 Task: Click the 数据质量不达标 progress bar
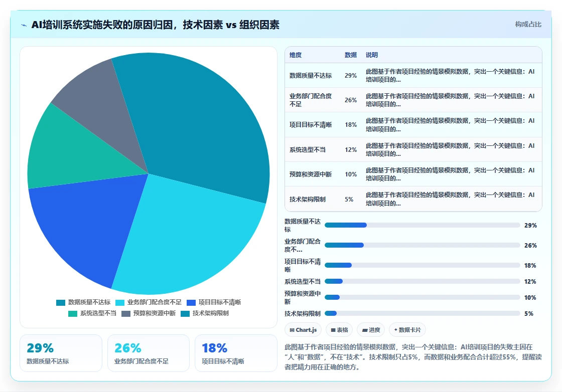422,225
